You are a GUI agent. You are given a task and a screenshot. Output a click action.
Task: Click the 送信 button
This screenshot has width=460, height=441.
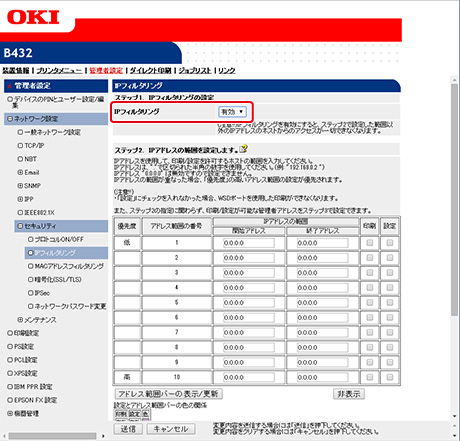[128, 429]
